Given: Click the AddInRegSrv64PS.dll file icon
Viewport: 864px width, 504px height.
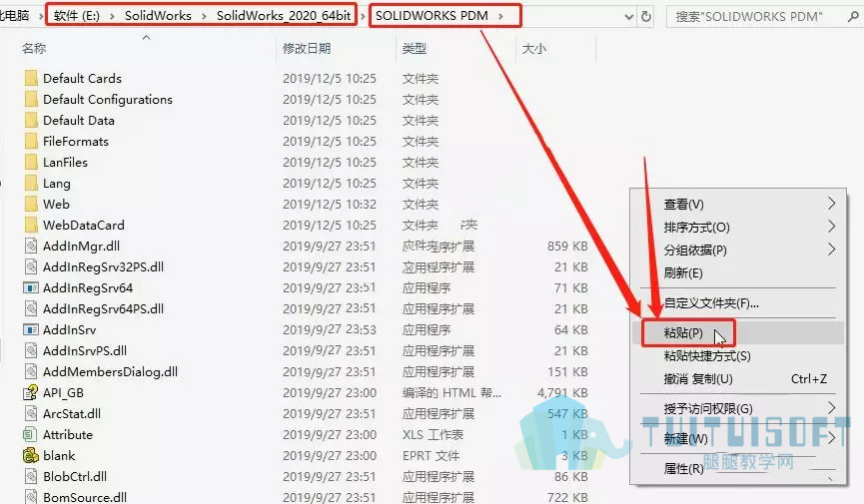Looking at the screenshot, I should tap(31, 308).
